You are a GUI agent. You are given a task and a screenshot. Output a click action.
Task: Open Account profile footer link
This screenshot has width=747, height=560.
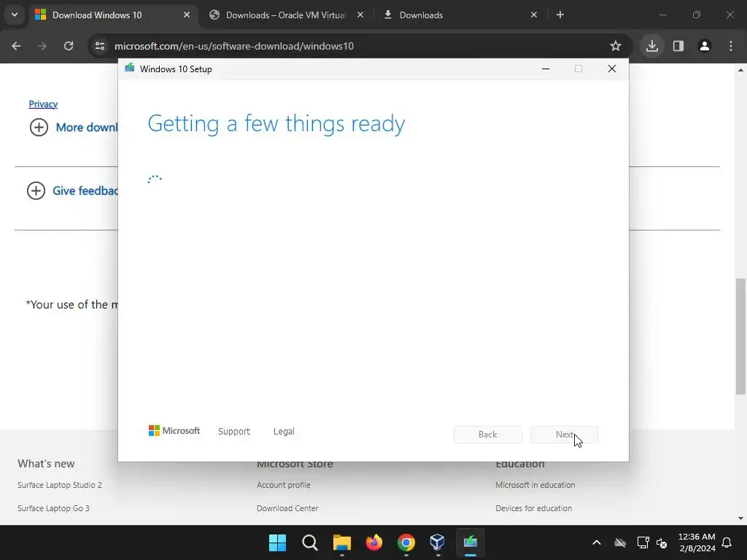tap(284, 485)
